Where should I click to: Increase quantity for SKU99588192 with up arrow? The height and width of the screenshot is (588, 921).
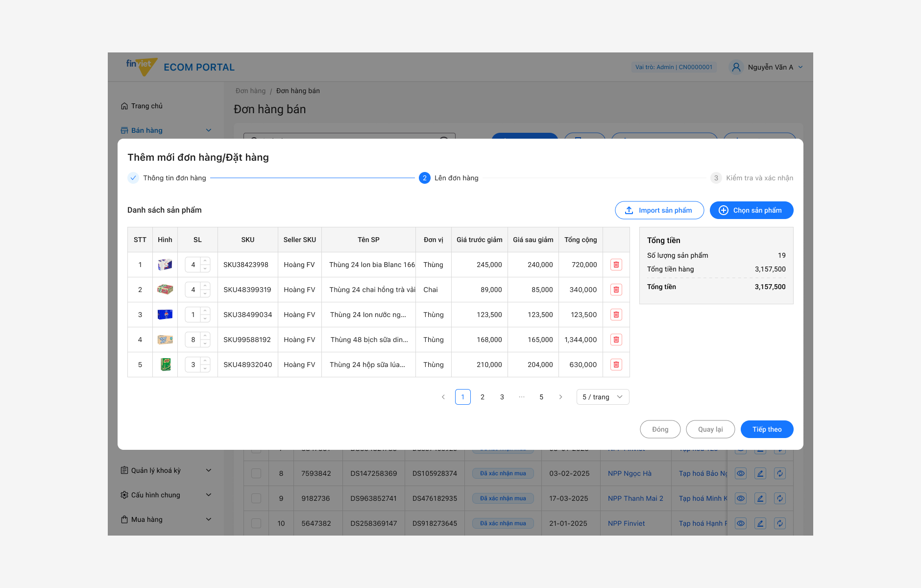[205, 336]
